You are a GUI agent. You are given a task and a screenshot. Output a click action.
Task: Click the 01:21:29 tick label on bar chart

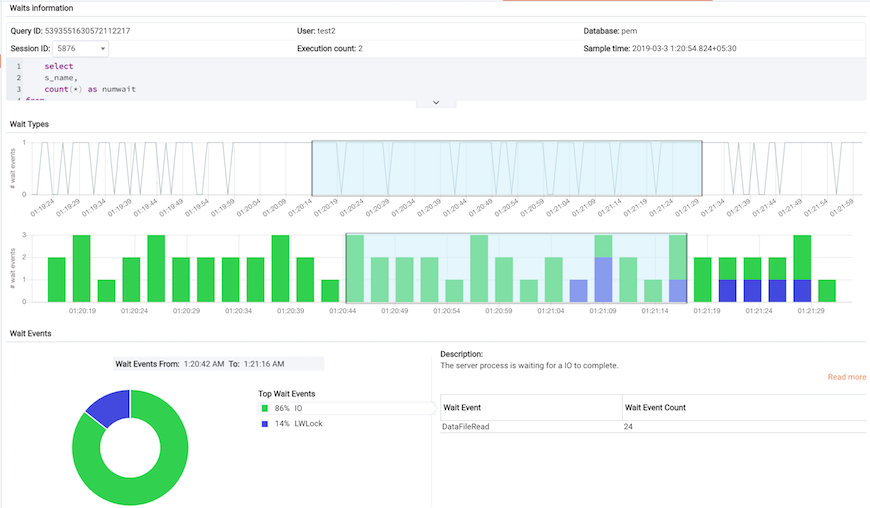[x=811, y=311]
